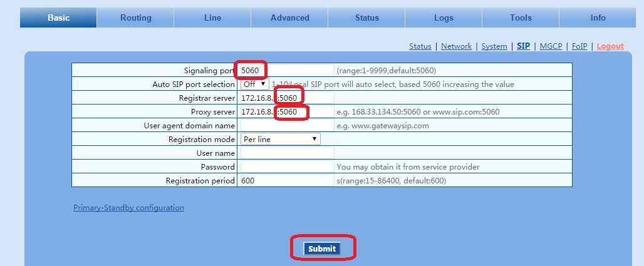Open the FoIP settings link

click(x=579, y=46)
